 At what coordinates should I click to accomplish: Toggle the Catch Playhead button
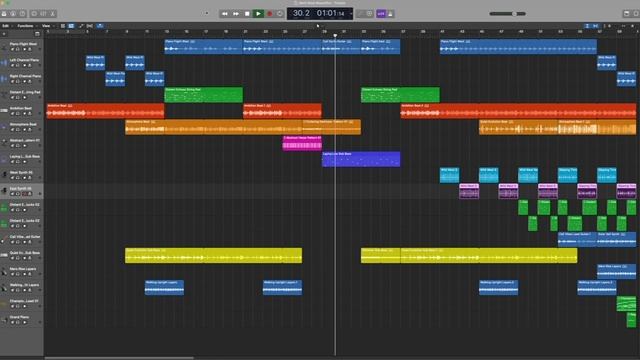pos(100,26)
